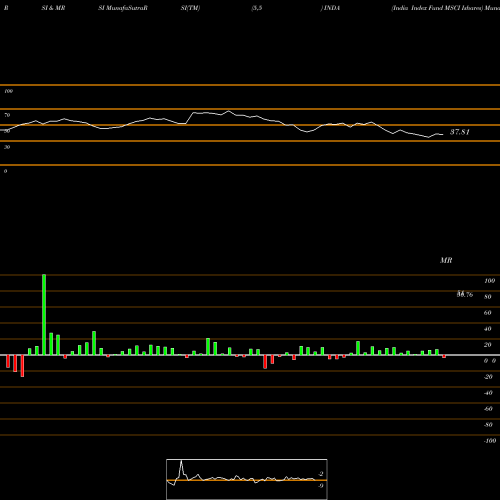Click the tallest green MR histogram bar
Image resolution: width=500 pixels, height=500 pixels.
pyautogui.click(x=44, y=315)
